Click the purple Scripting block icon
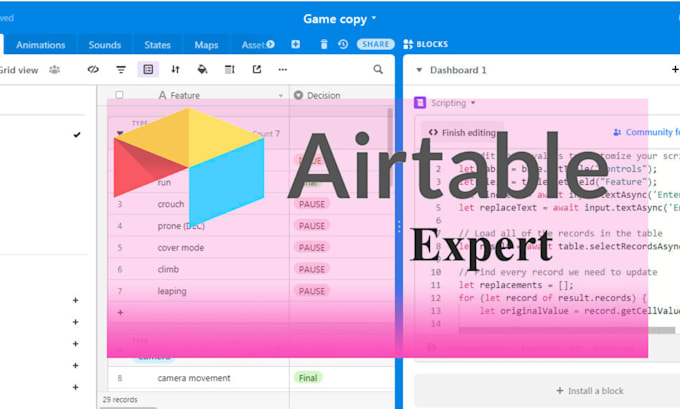 point(420,103)
